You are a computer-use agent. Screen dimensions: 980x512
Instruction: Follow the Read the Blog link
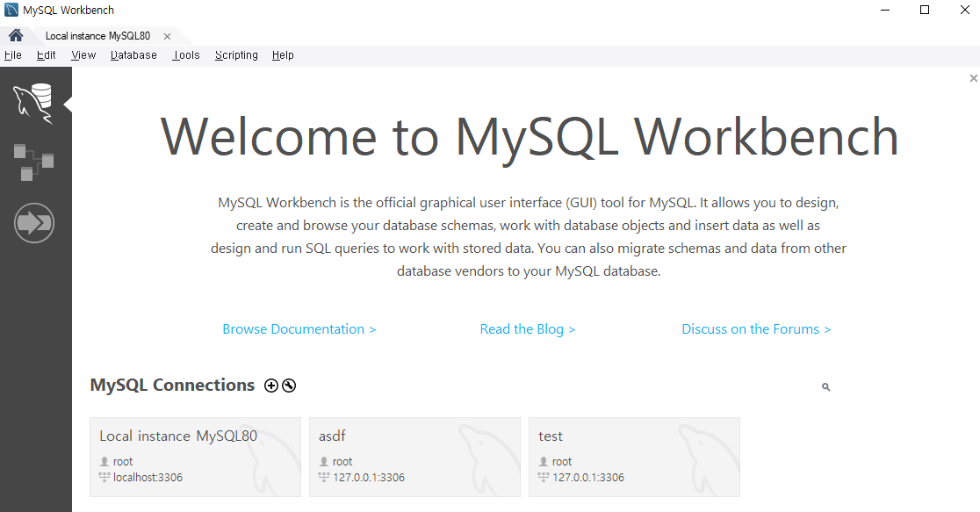click(x=528, y=328)
